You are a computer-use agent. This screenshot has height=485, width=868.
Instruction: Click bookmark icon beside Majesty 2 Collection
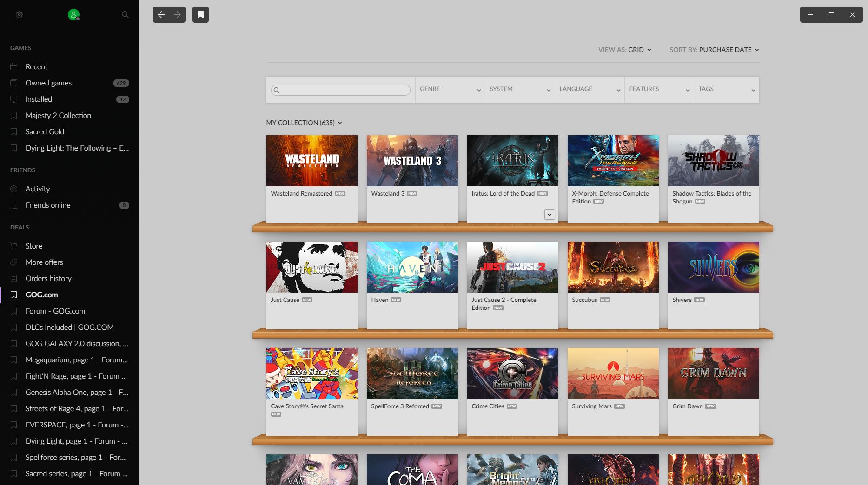click(14, 115)
